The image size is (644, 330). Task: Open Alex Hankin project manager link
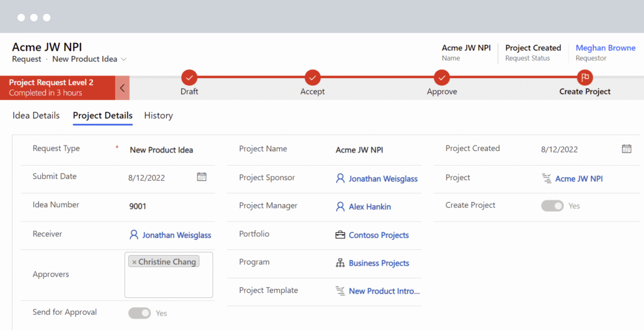click(370, 207)
